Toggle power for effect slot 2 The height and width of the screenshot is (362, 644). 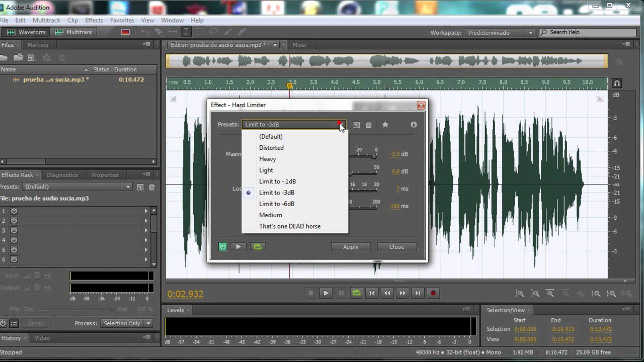click(14, 221)
